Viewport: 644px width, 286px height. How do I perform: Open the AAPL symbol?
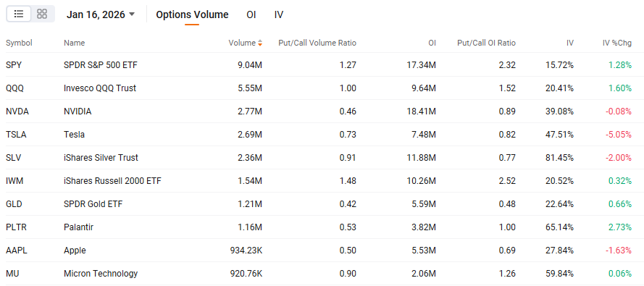pyautogui.click(x=17, y=251)
